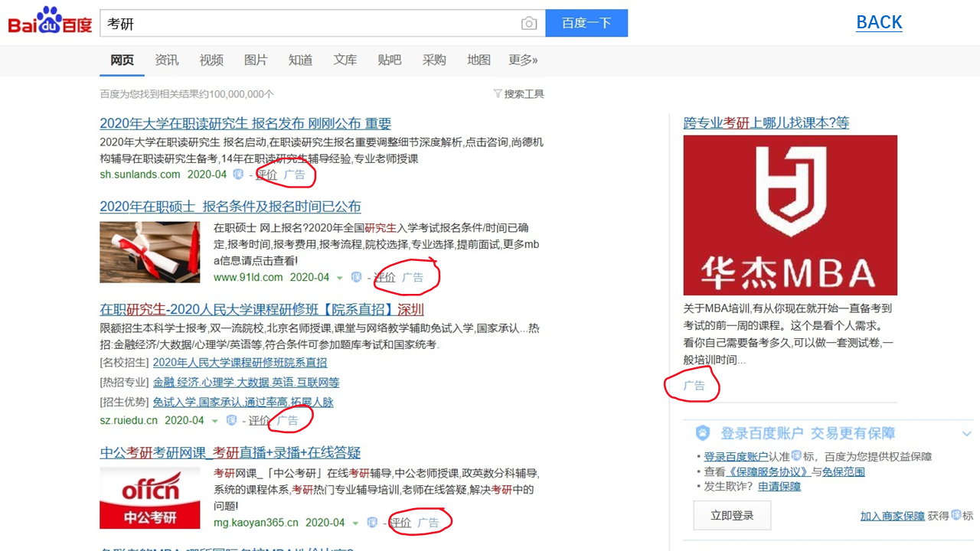
Task: Expand dropdown arrow next to sz.ruiedu.cn date
Action: (x=215, y=421)
